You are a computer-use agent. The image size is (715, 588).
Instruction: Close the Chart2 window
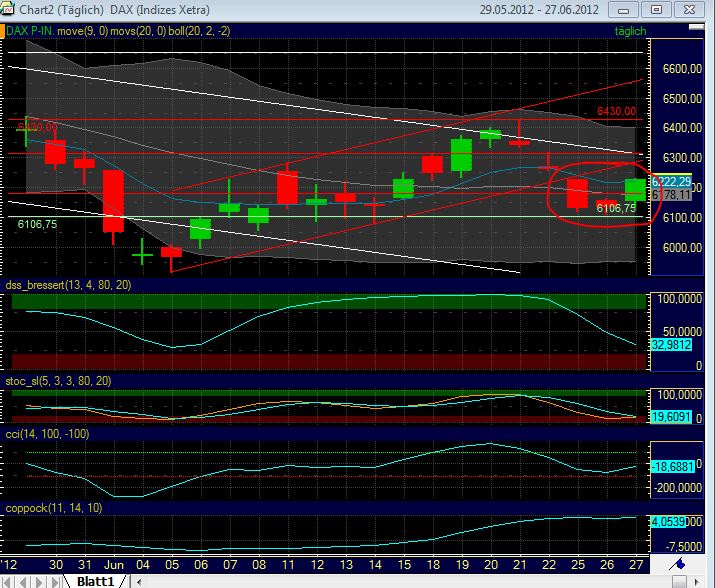point(689,10)
